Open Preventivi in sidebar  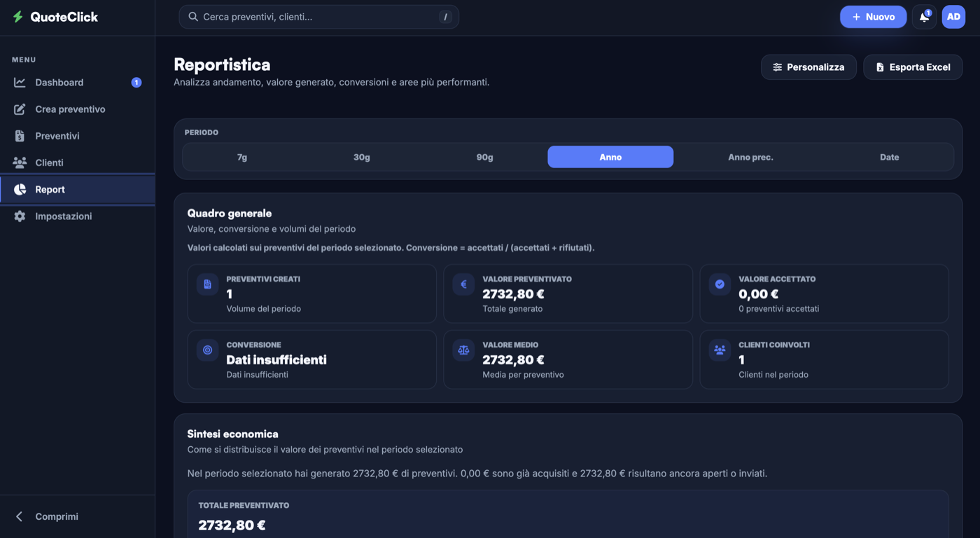pyautogui.click(x=77, y=136)
